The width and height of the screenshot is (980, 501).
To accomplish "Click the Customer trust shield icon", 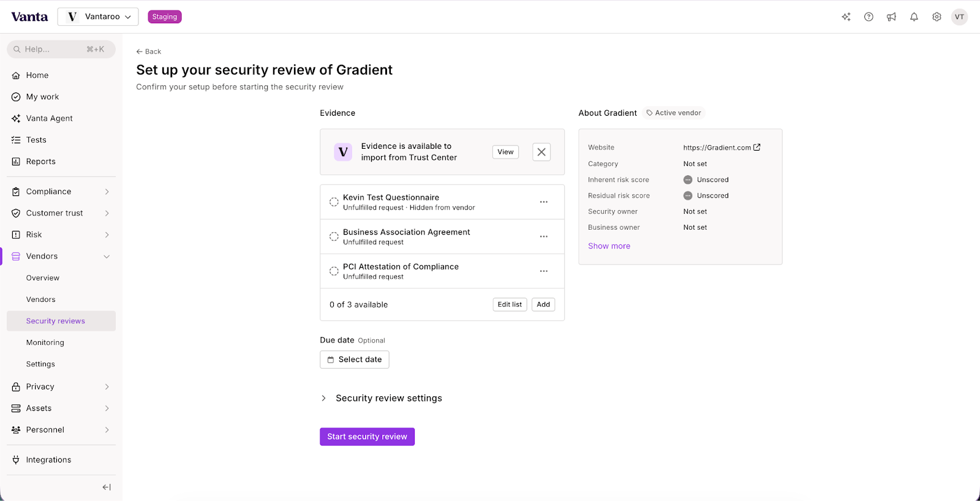I will click(x=16, y=213).
